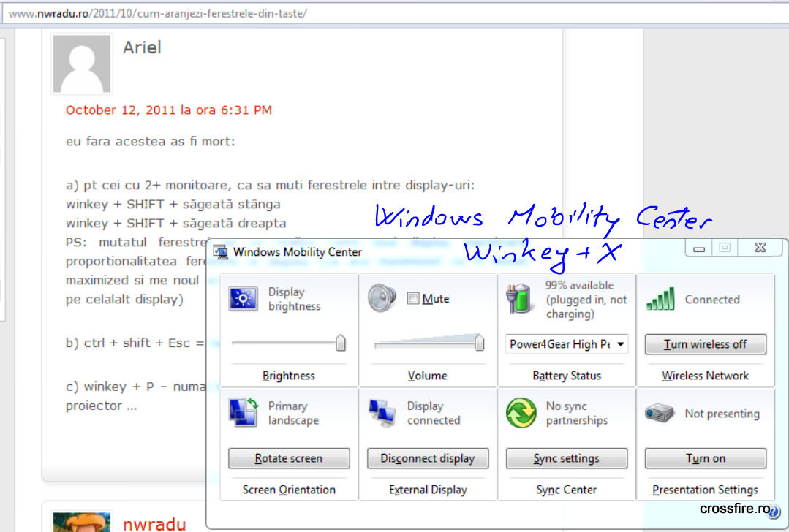Close the Windows Mobility Center window
Viewport: 789px width, 532px height.
pyautogui.click(x=760, y=248)
